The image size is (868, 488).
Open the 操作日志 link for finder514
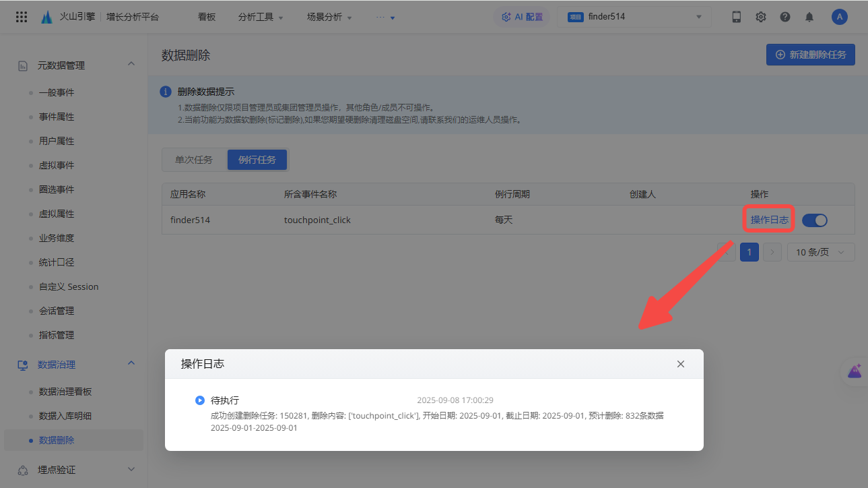pos(770,220)
